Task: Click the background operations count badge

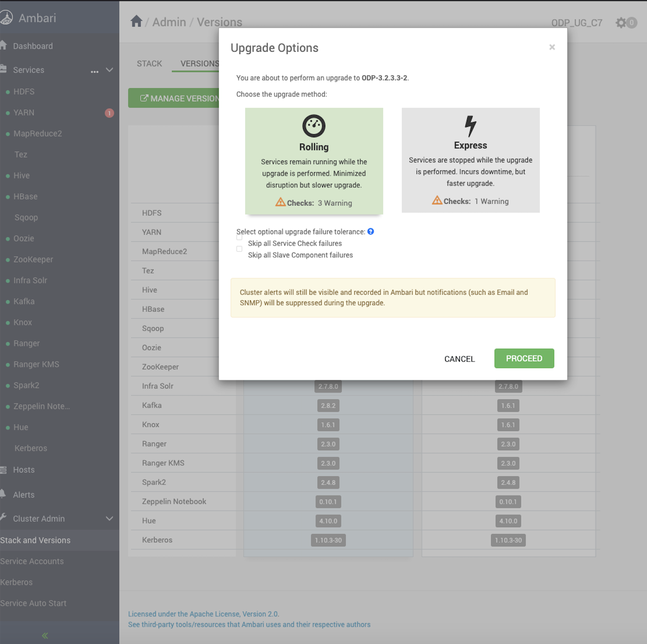Action: (x=632, y=23)
